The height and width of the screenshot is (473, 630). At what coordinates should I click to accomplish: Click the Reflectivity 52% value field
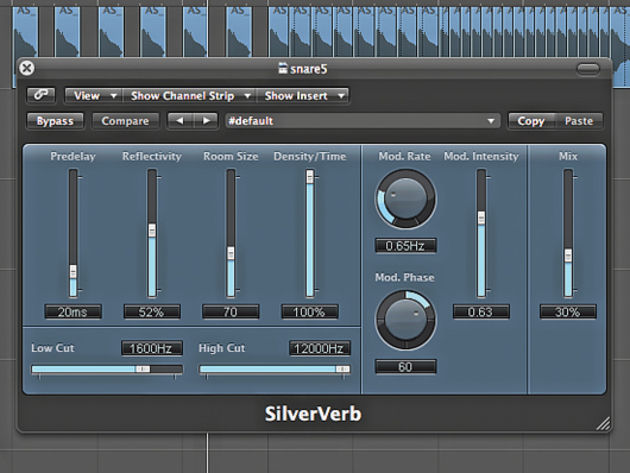pos(151,312)
